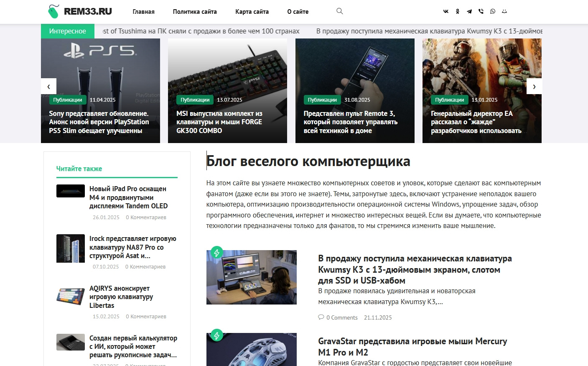Screen dimensions: 588x366
Task: Click Публикации badge on the EA slide
Action: [x=450, y=100]
